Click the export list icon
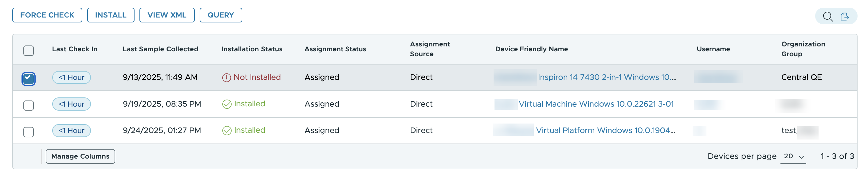 click(x=845, y=16)
